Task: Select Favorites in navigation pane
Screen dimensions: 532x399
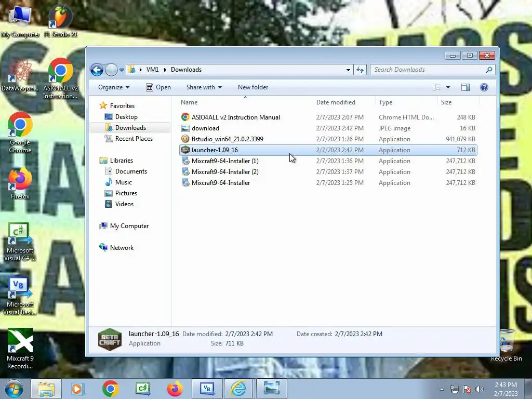Action: (x=117, y=106)
